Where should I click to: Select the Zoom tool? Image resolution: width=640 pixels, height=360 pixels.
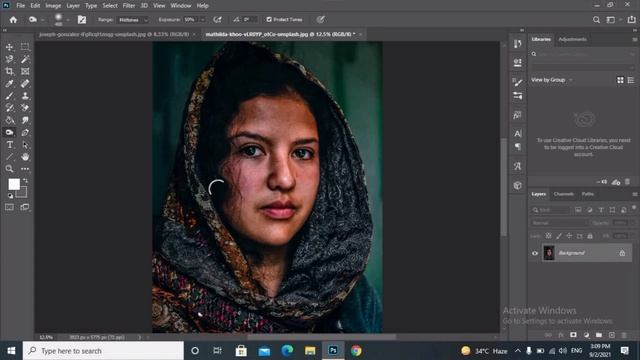[9, 169]
